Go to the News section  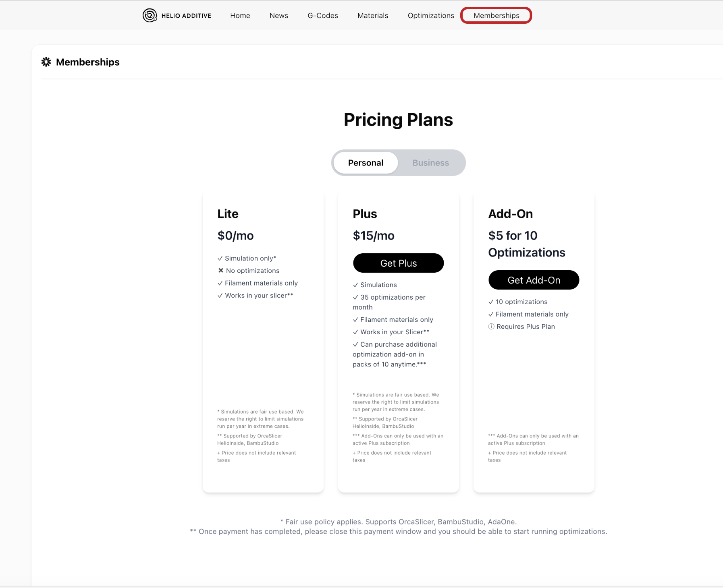click(279, 16)
